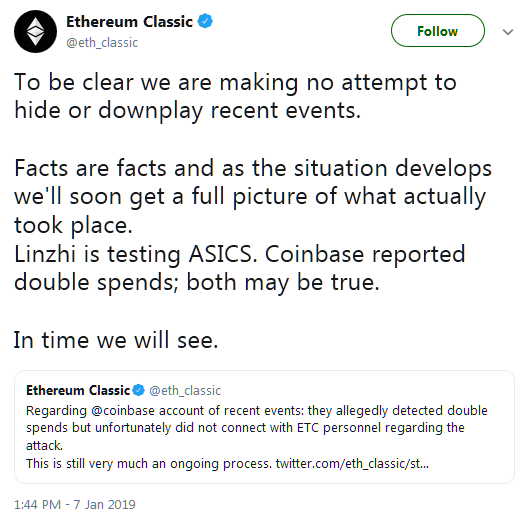The image size is (531, 517).
Task: Click the 'To be clear we are making' paragraph
Action: point(235,96)
